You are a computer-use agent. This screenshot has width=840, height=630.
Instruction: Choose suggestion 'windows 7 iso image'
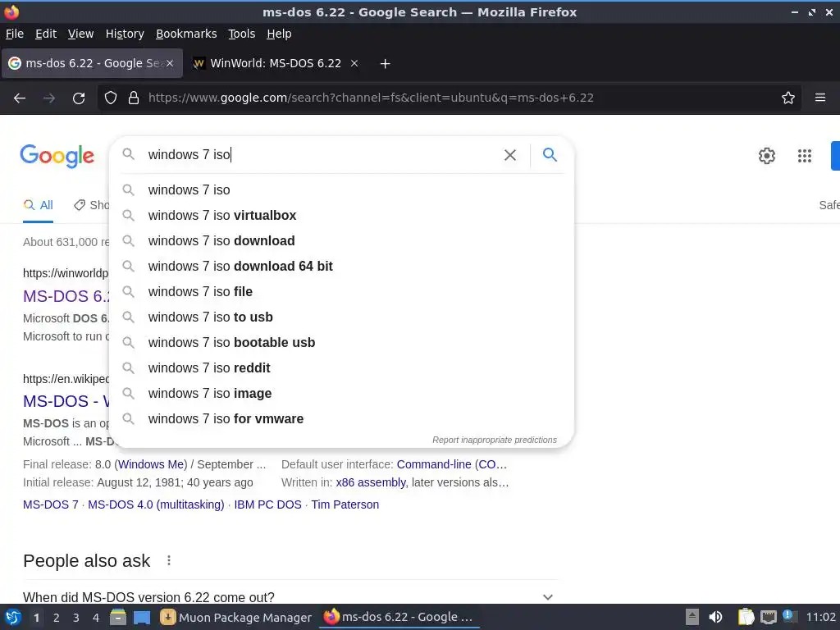pos(342,393)
